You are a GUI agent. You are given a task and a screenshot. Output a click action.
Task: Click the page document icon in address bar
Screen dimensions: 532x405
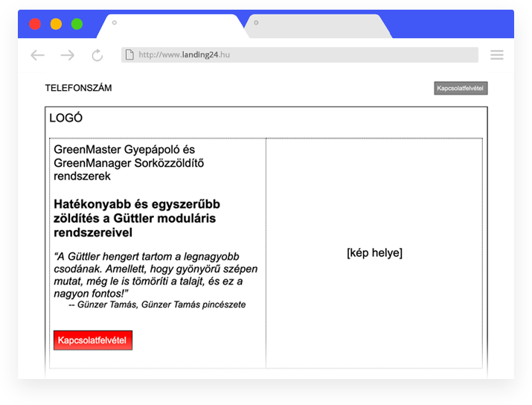click(x=129, y=55)
